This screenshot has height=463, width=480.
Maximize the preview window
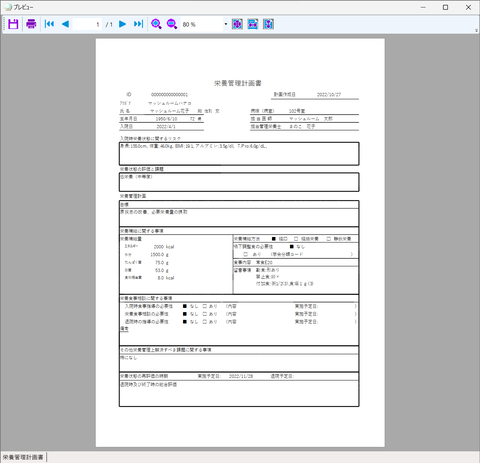[x=445, y=7]
